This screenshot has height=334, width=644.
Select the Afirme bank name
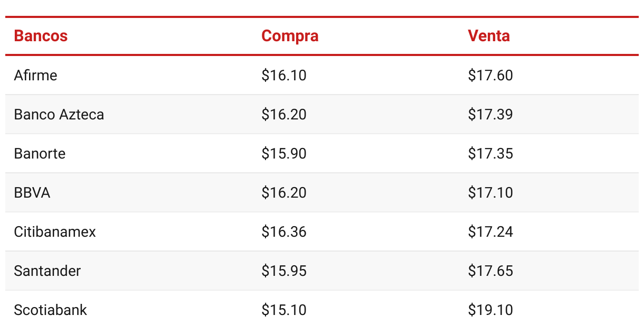[35, 75]
